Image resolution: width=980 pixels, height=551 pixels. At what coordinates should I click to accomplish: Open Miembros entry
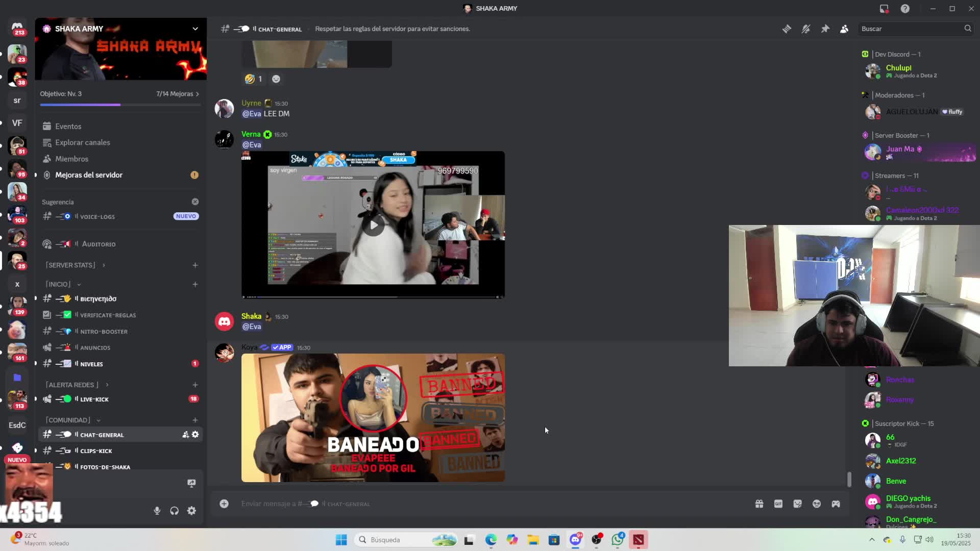point(120,159)
